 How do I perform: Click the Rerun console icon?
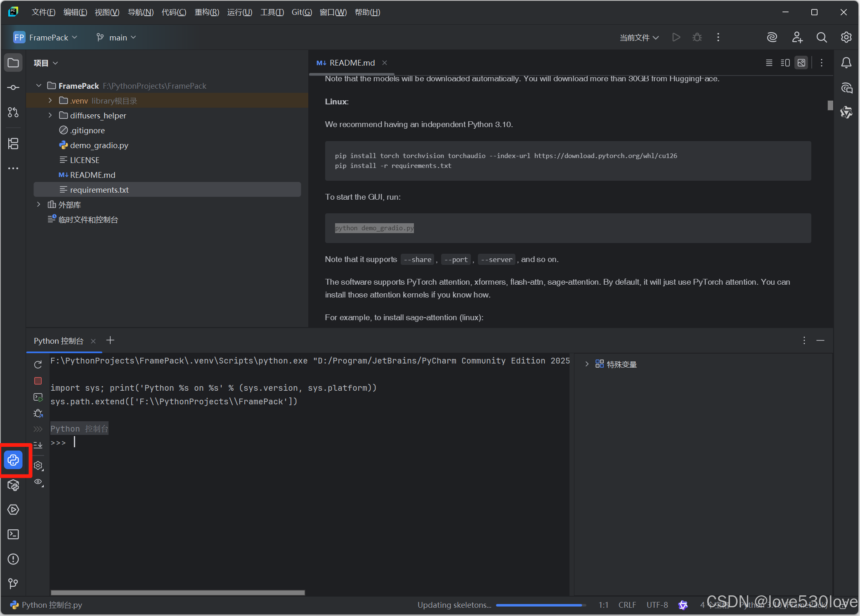[x=38, y=364]
